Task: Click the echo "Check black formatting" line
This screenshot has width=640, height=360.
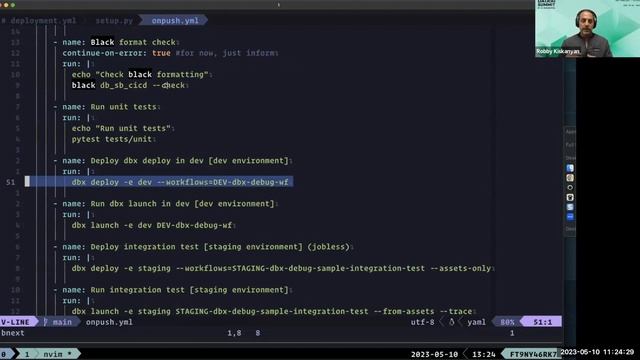Action: (x=140, y=74)
